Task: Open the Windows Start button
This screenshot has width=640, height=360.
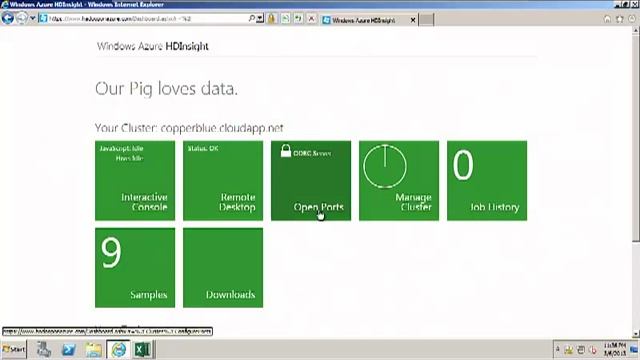Action: [13, 349]
